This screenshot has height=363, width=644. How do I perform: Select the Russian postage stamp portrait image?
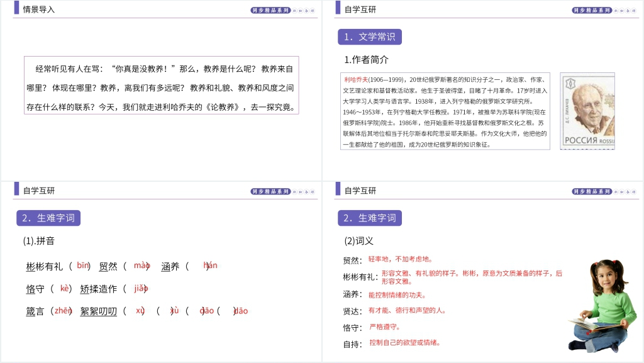(587, 111)
